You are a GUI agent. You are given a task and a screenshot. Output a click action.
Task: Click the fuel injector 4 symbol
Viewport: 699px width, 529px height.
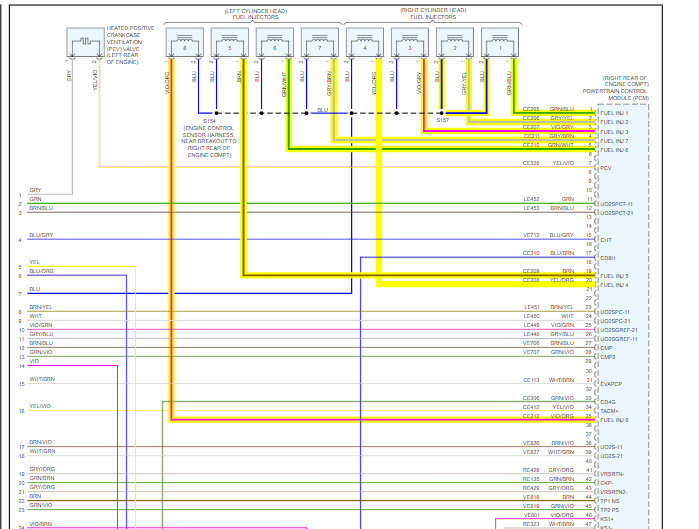point(365,42)
